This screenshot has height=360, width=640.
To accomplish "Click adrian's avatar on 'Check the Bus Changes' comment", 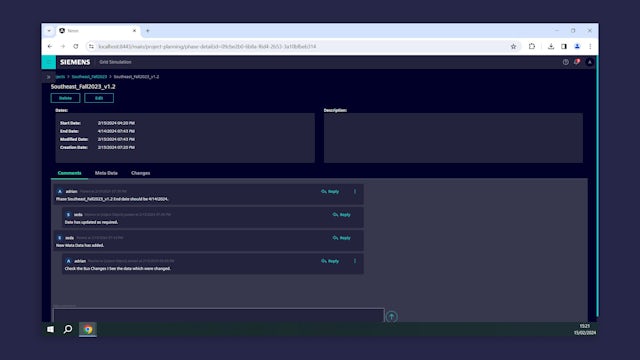I will pos(69,261).
